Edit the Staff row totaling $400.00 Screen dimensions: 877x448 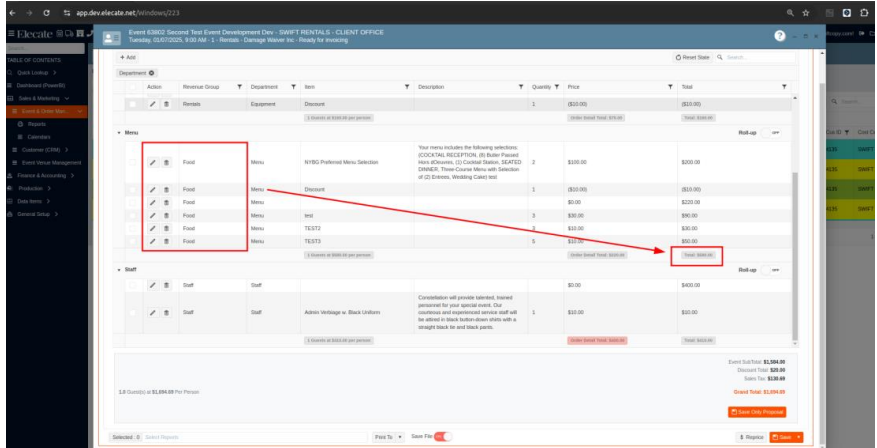[x=153, y=285]
